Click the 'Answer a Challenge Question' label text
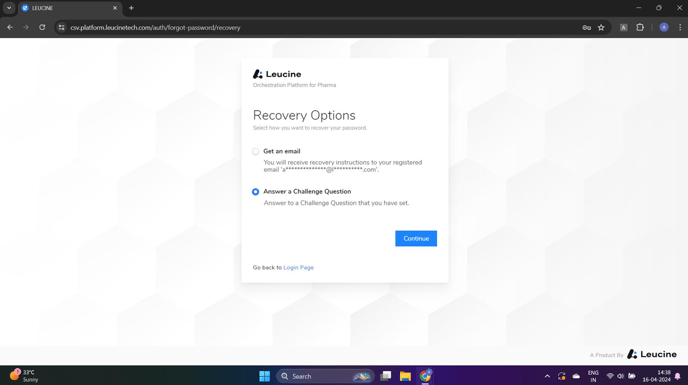This screenshot has height=385, width=688. (307, 192)
